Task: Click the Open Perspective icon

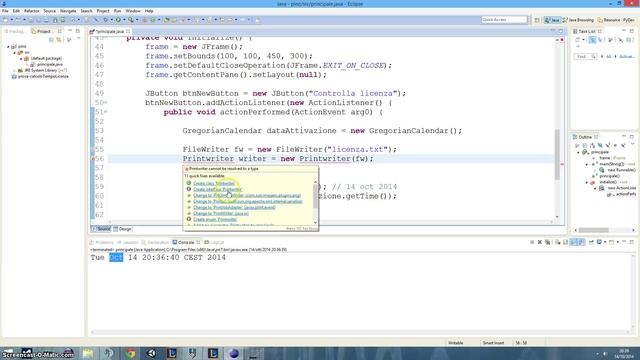Action: [537, 20]
